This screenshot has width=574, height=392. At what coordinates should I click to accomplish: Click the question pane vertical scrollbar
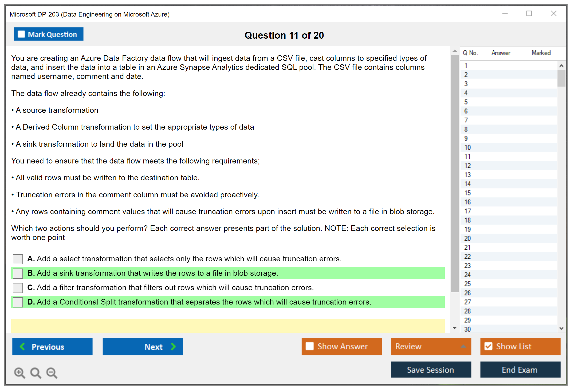[x=454, y=173]
